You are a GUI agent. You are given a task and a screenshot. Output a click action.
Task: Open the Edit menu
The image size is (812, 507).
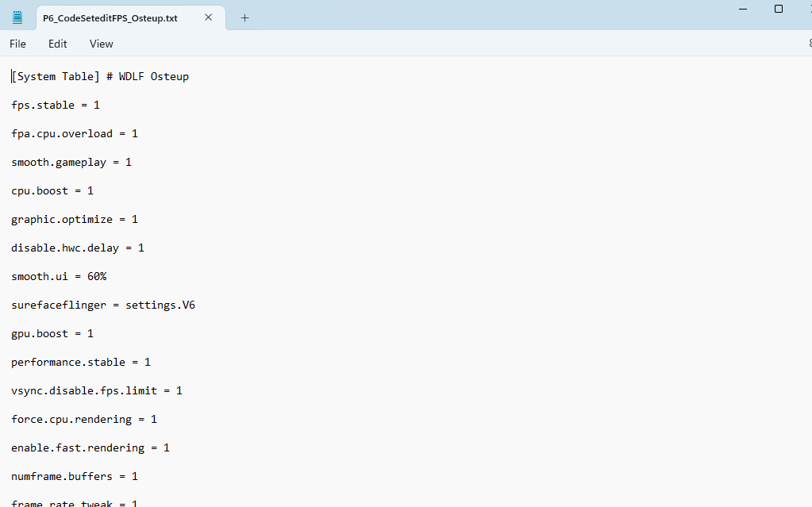coord(57,44)
